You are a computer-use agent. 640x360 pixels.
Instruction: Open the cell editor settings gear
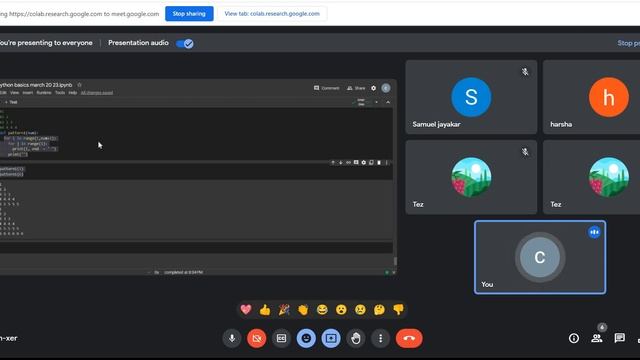[x=364, y=163]
